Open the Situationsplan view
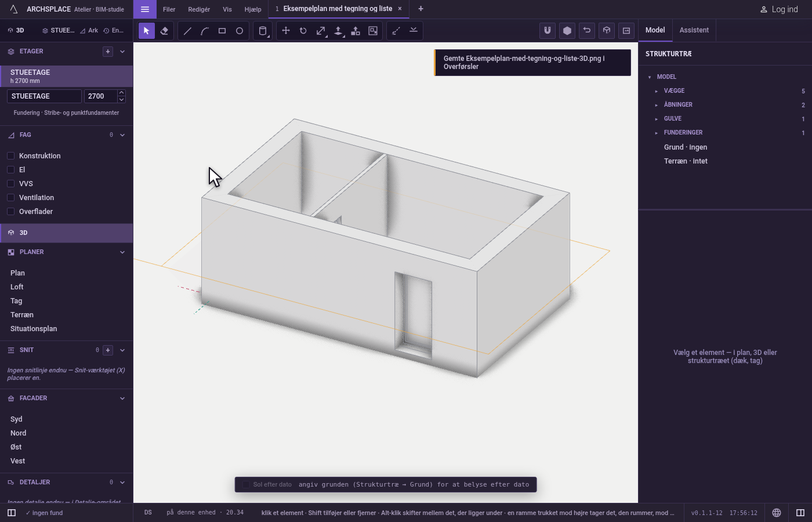812x522 pixels. (34, 329)
